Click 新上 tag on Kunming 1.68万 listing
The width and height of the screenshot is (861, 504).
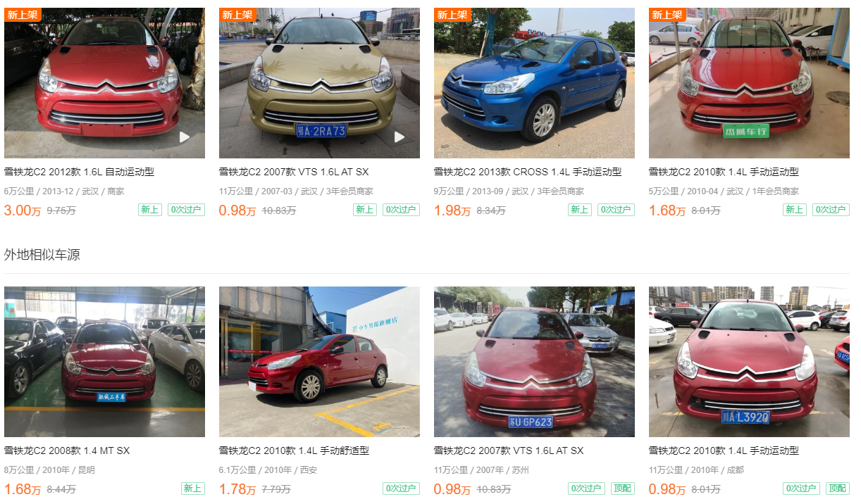point(193,489)
